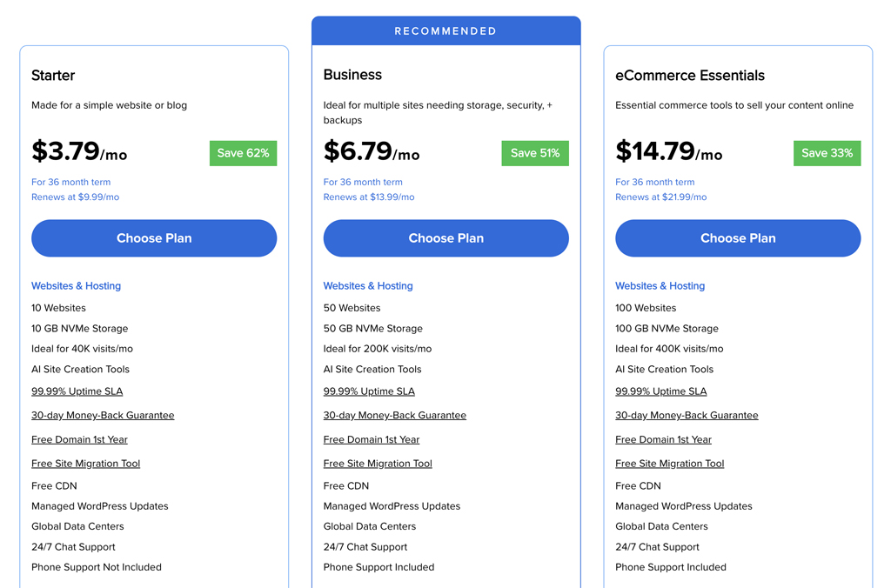This screenshot has height=588, width=891.
Task: Click Choose Plan for the Starter plan
Action: pyautogui.click(x=154, y=237)
